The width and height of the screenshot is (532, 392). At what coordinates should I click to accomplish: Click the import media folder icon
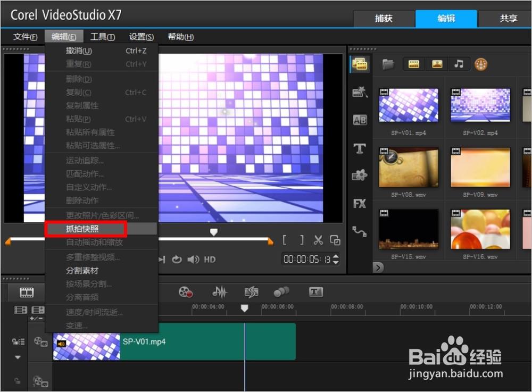tap(388, 64)
